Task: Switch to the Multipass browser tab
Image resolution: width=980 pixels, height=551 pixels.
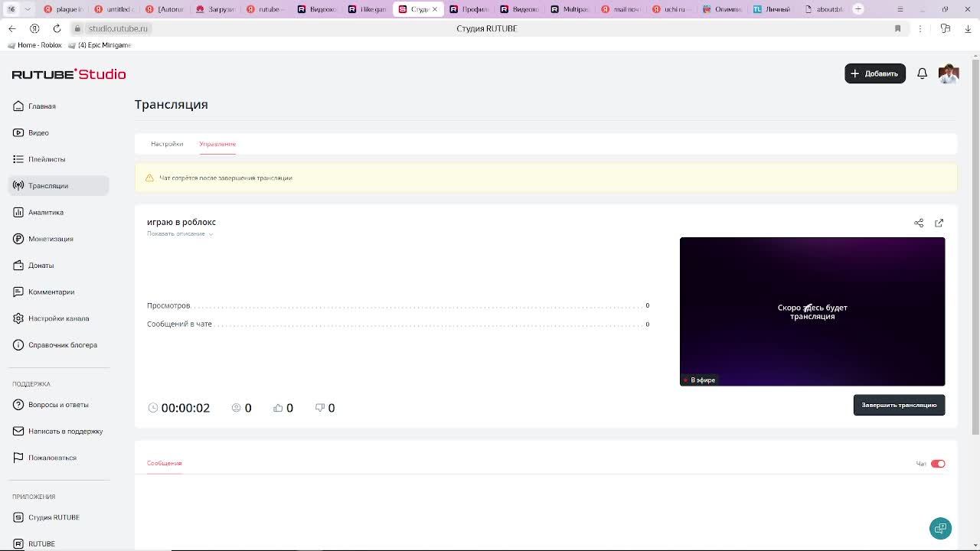Action: [x=570, y=9]
